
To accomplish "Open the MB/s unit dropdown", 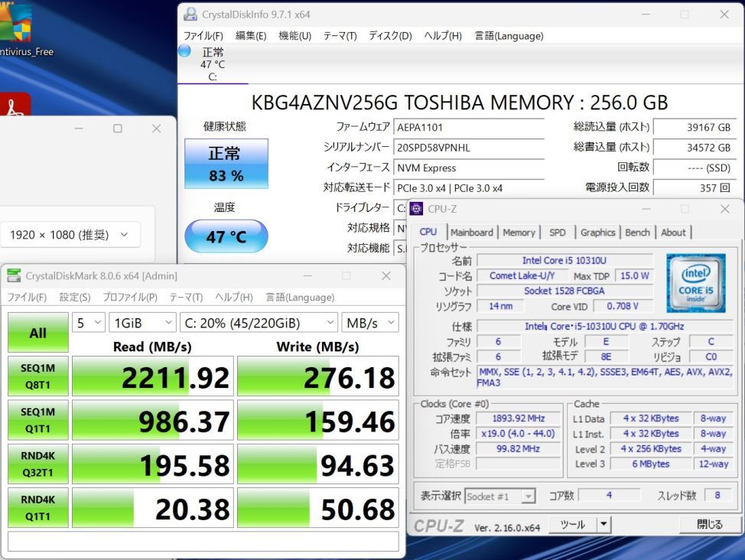I will (371, 323).
